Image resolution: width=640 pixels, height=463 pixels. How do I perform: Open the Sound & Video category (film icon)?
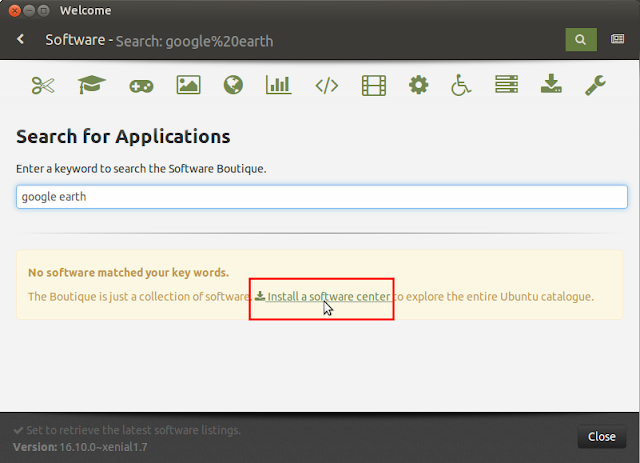coord(374,85)
